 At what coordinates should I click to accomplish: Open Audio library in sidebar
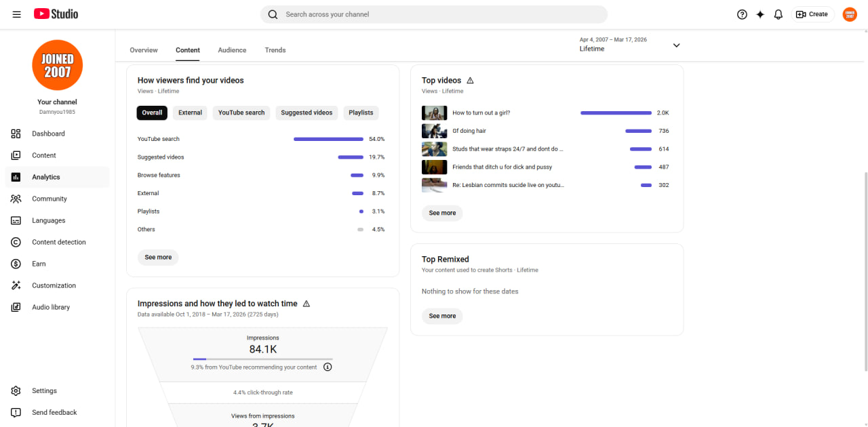coord(57,307)
